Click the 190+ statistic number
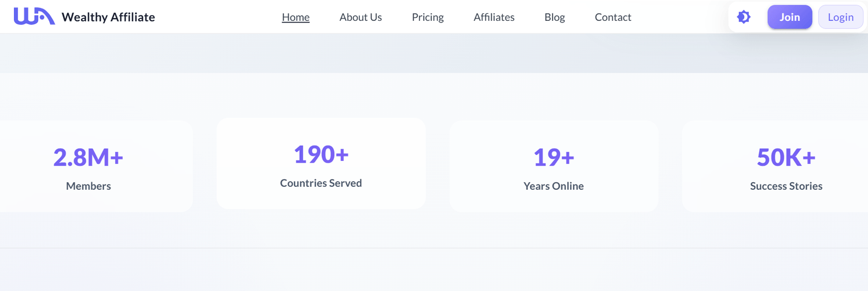Image resolution: width=868 pixels, height=291 pixels. [x=321, y=154]
